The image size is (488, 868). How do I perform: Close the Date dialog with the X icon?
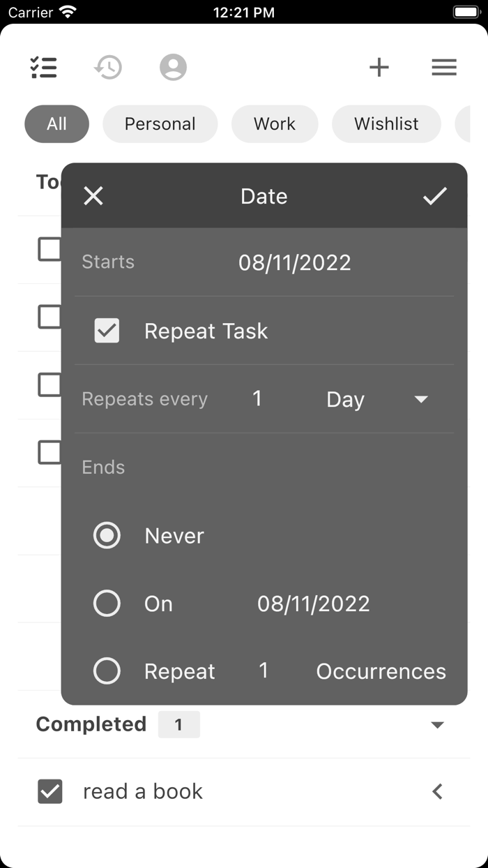[x=93, y=196]
